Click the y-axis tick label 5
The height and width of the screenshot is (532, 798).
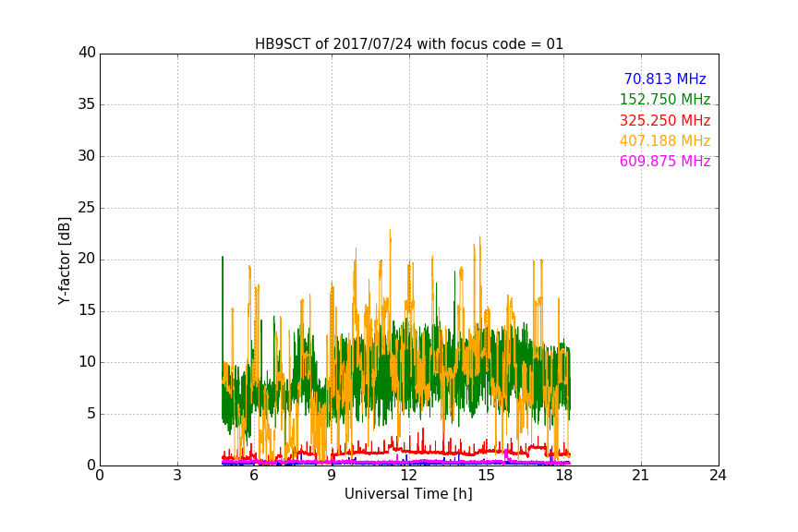tap(91, 414)
